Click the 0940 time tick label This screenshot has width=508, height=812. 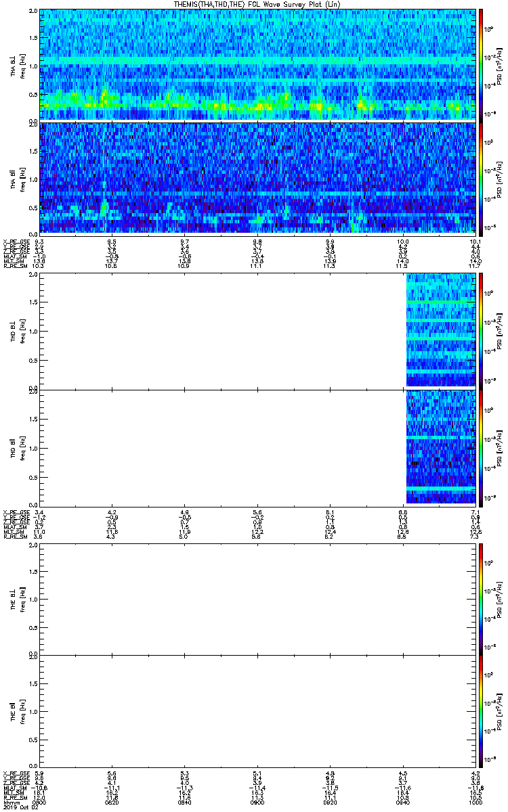tap(402, 802)
